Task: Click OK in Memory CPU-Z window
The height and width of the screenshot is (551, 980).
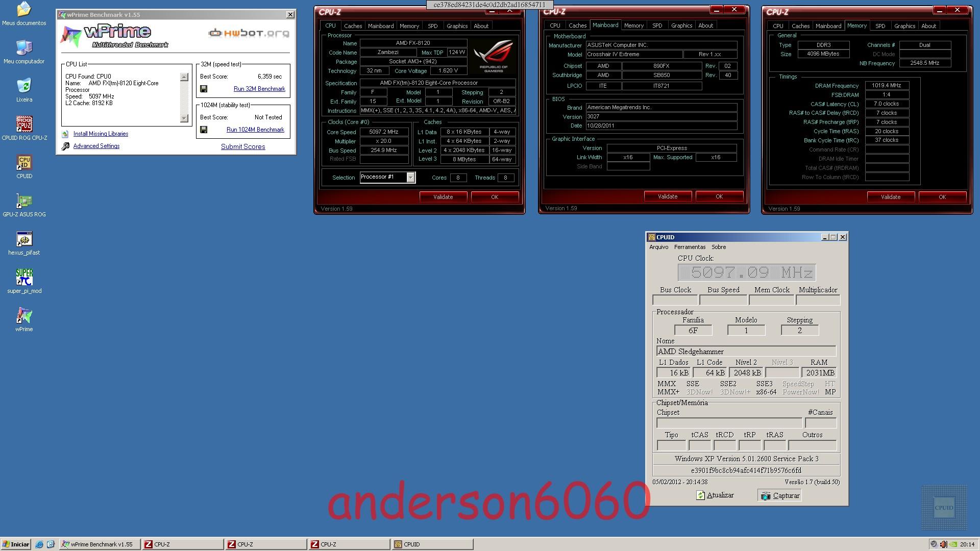Action: [x=942, y=197]
